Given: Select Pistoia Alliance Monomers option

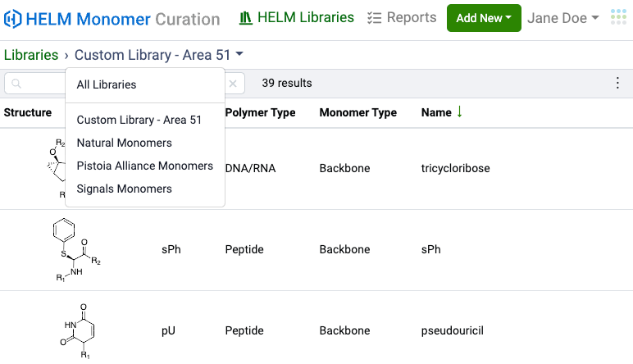Looking at the screenshot, I should [x=145, y=166].
